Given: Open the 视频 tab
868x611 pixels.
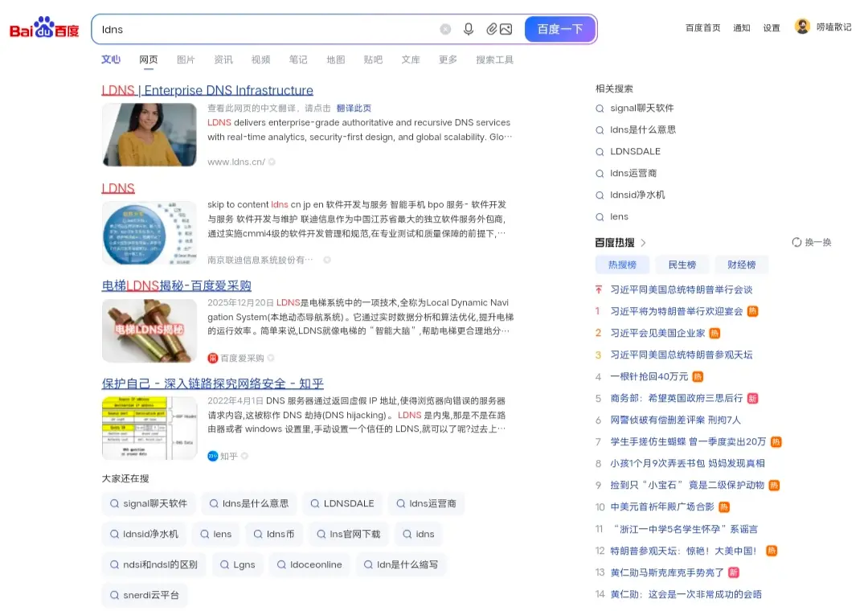Looking at the screenshot, I should 260,59.
